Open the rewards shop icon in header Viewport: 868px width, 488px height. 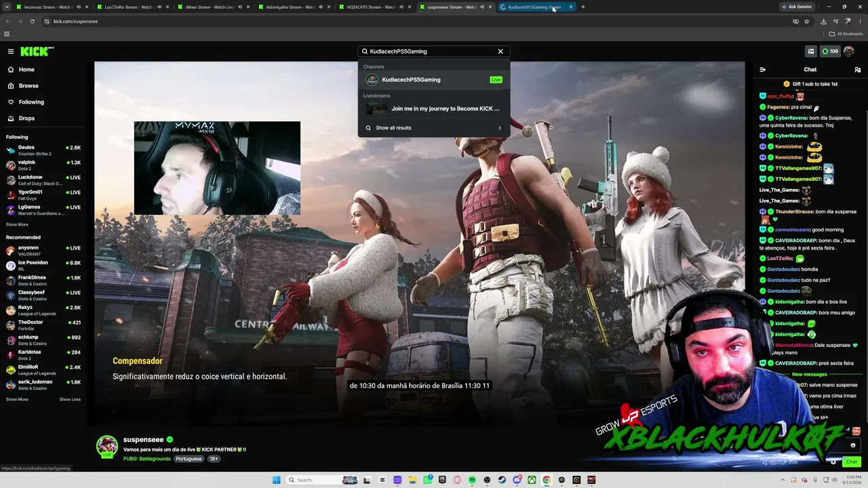point(810,52)
